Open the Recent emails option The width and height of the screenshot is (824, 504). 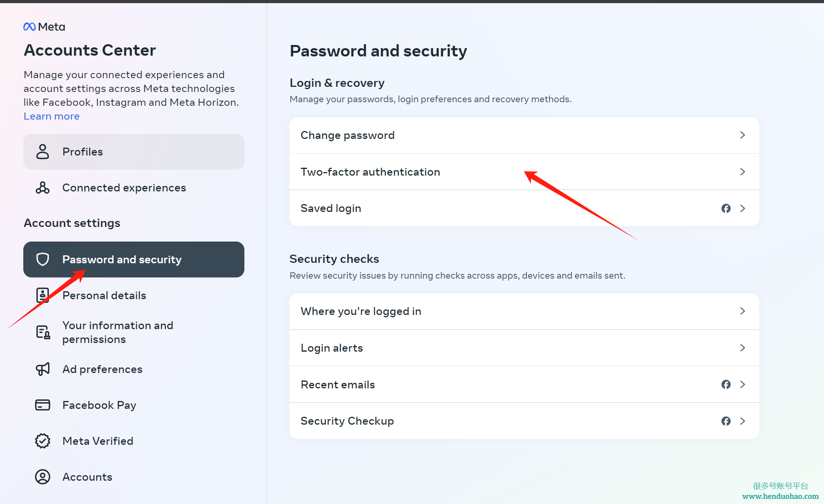click(524, 384)
